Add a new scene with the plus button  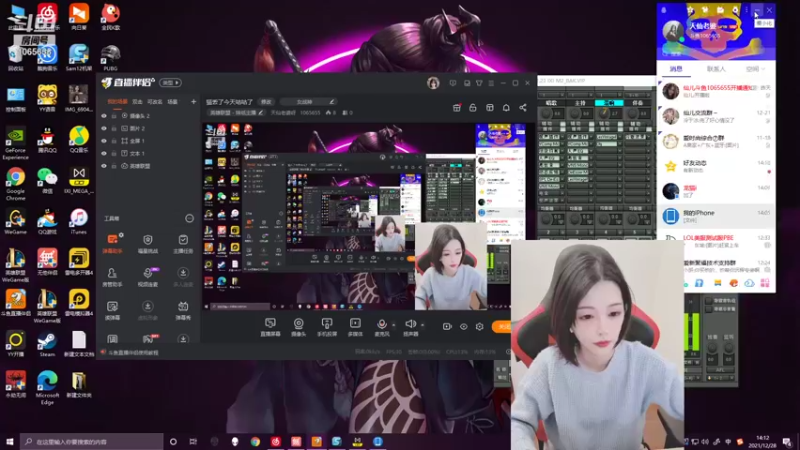click(x=193, y=102)
